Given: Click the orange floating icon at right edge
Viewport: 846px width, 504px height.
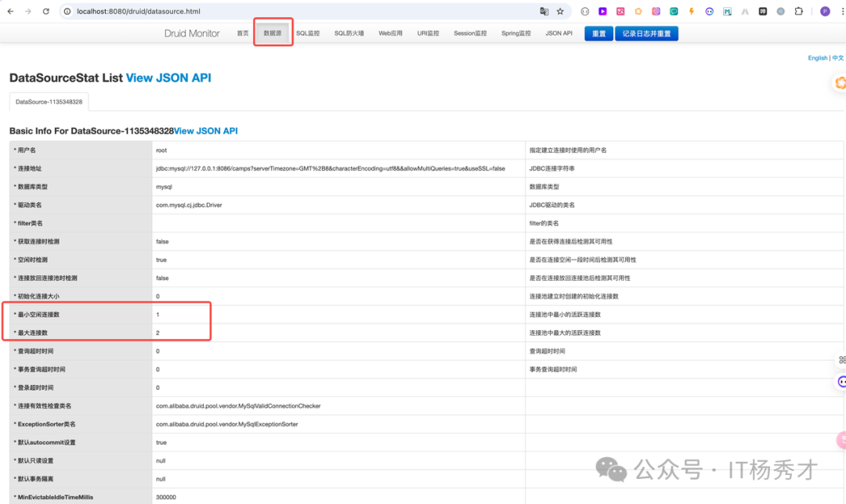Looking at the screenshot, I should click(x=840, y=83).
